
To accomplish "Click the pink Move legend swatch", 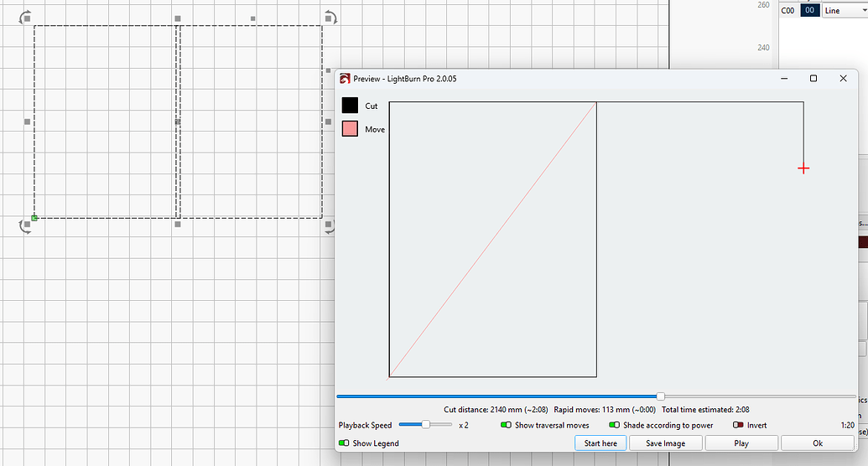I will click(x=350, y=128).
